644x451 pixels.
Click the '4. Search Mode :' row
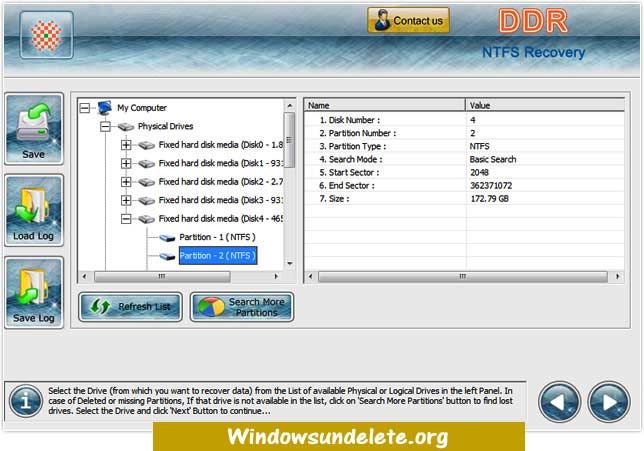coord(465,159)
